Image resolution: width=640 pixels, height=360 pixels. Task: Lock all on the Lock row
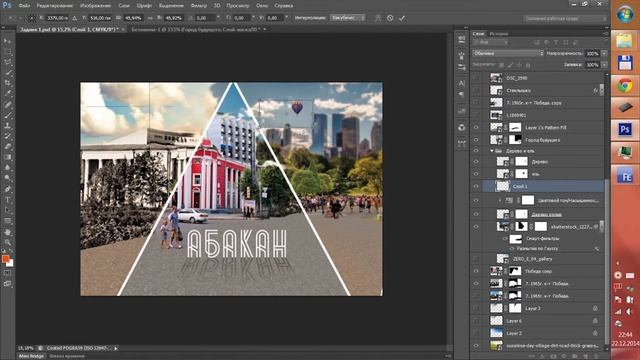click(528, 65)
